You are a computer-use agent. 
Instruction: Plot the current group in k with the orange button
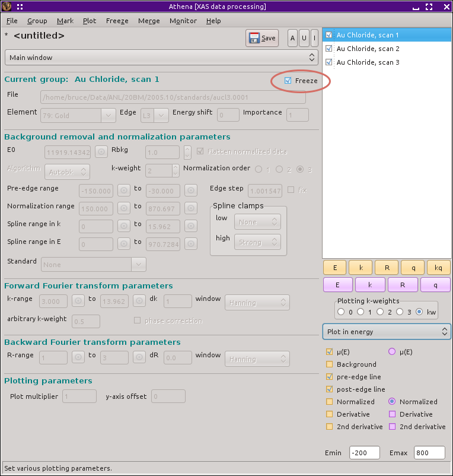coord(361,268)
